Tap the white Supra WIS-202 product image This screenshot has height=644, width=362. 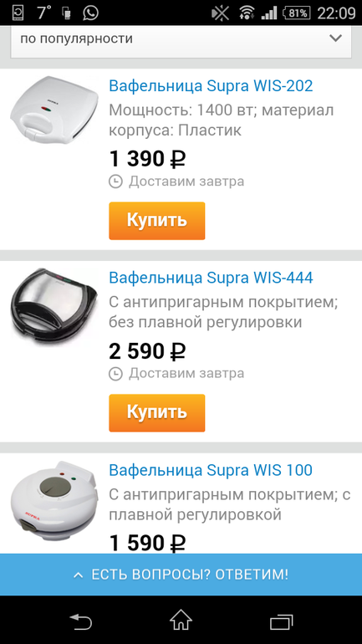click(54, 109)
